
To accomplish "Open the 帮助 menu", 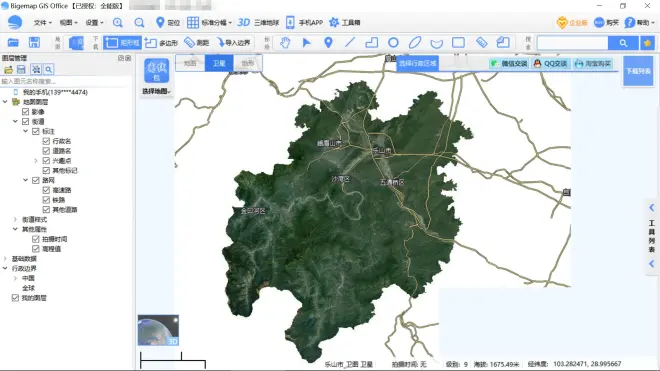I will (640, 22).
